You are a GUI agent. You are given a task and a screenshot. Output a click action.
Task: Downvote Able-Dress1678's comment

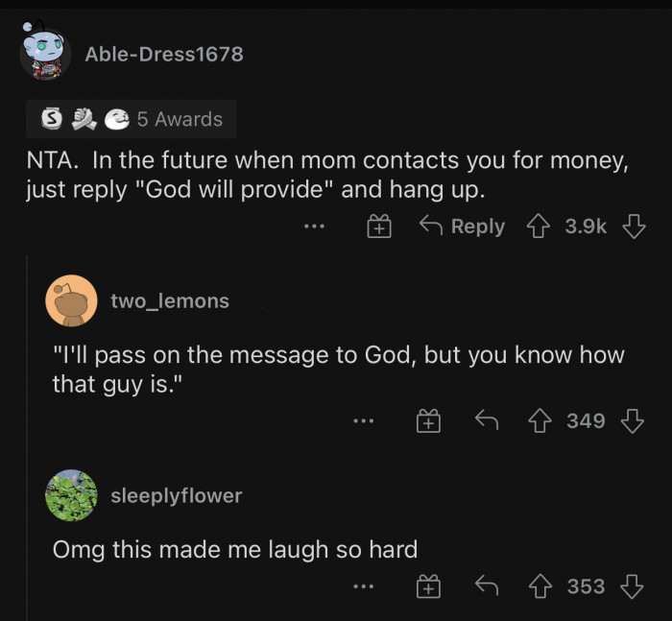633,227
